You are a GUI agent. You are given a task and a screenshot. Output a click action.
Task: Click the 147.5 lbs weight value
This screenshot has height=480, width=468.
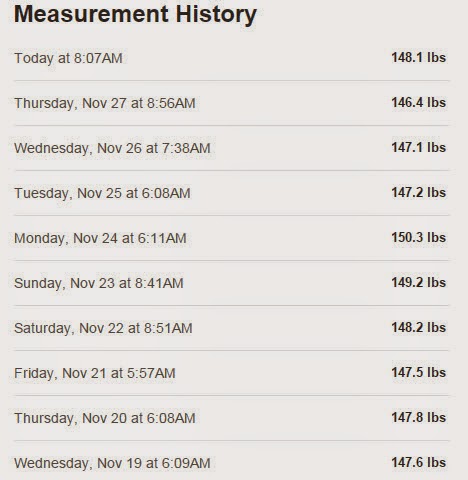pyautogui.click(x=418, y=372)
